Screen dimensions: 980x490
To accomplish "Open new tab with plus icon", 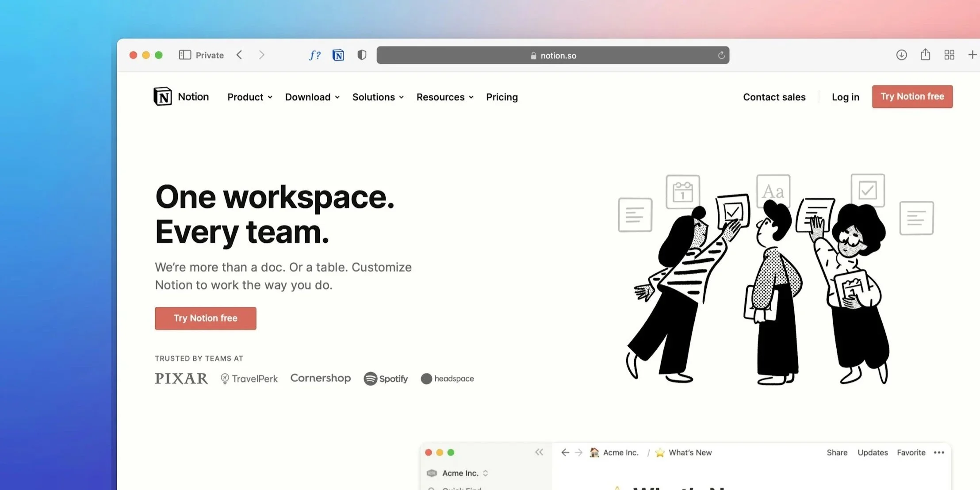I will click(x=972, y=55).
